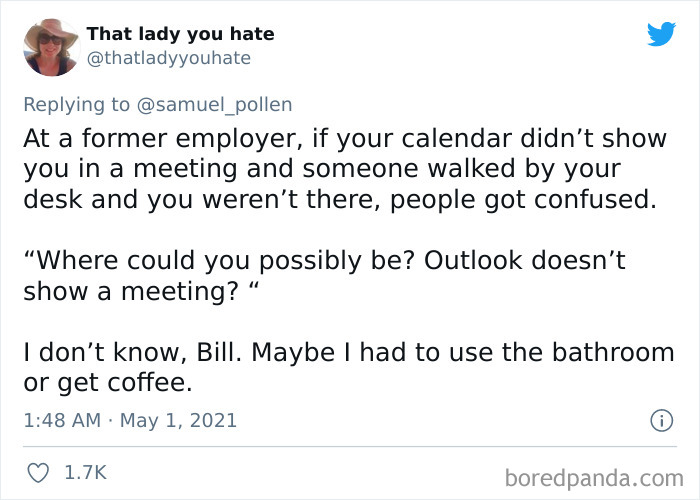700x500 pixels.
Task: Click the Twitter bird logo
Action: [661, 34]
